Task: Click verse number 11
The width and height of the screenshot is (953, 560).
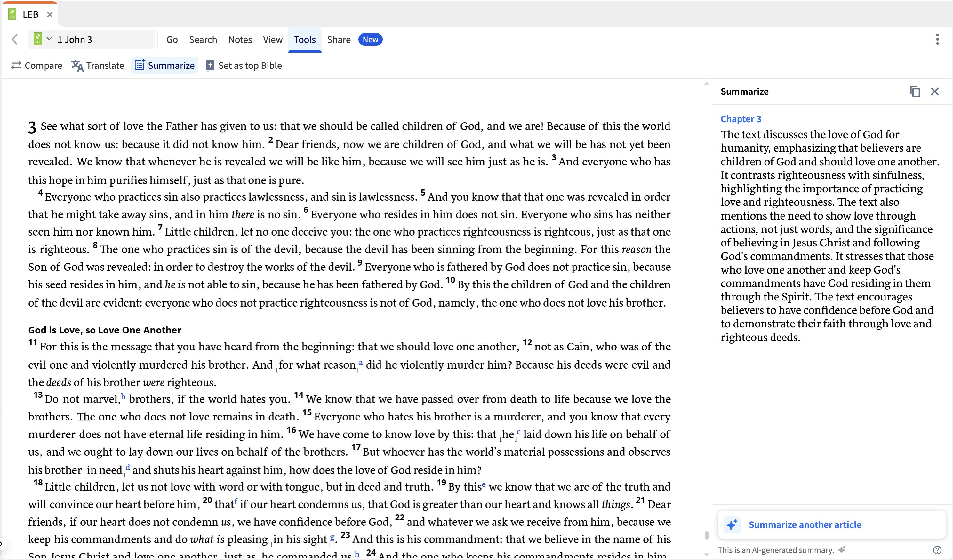Action: coord(33,343)
